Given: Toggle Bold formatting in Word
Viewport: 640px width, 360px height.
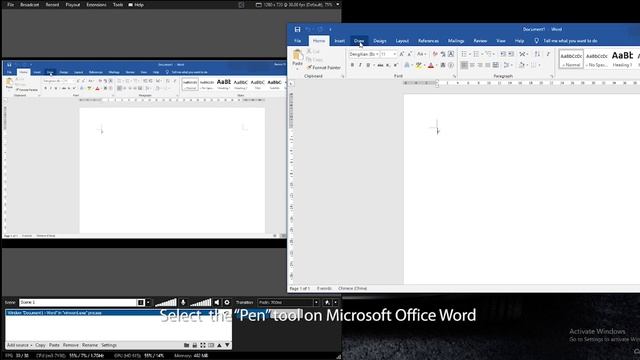Looking at the screenshot, I should 352,65.
